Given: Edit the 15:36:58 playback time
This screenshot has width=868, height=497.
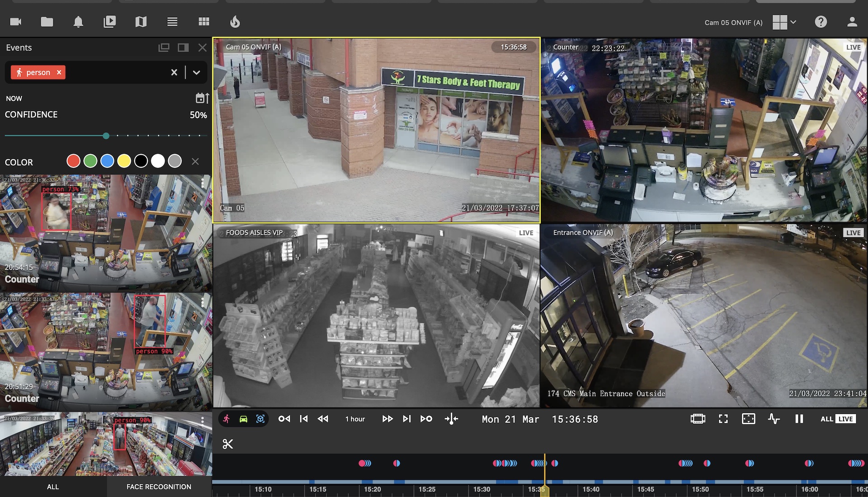Looking at the screenshot, I should 575,419.
